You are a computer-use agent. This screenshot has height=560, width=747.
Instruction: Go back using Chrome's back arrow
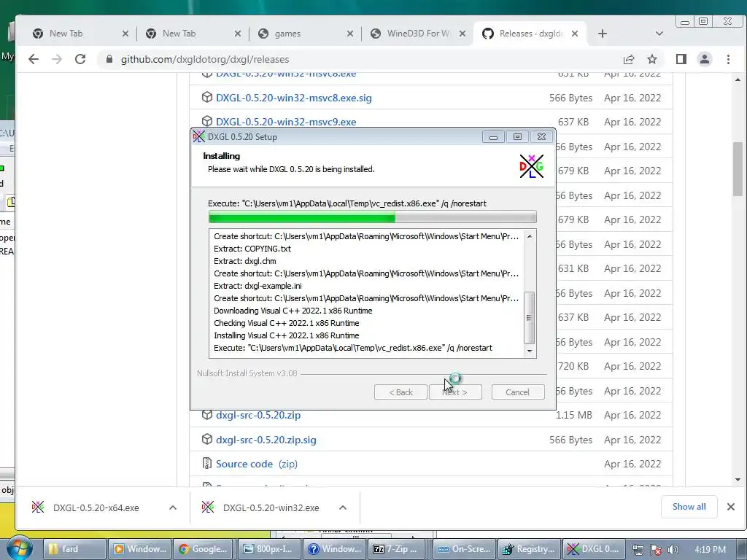pos(34,59)
